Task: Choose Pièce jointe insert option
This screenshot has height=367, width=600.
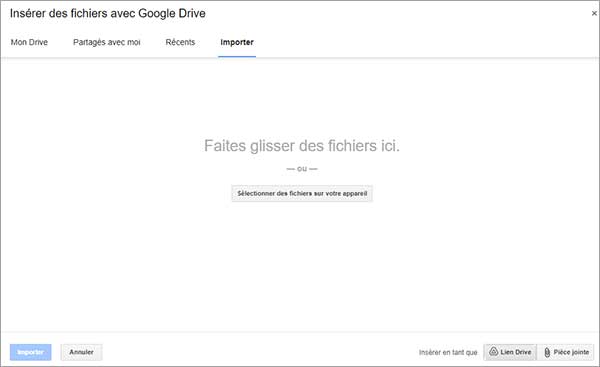Action: (566, 352)
